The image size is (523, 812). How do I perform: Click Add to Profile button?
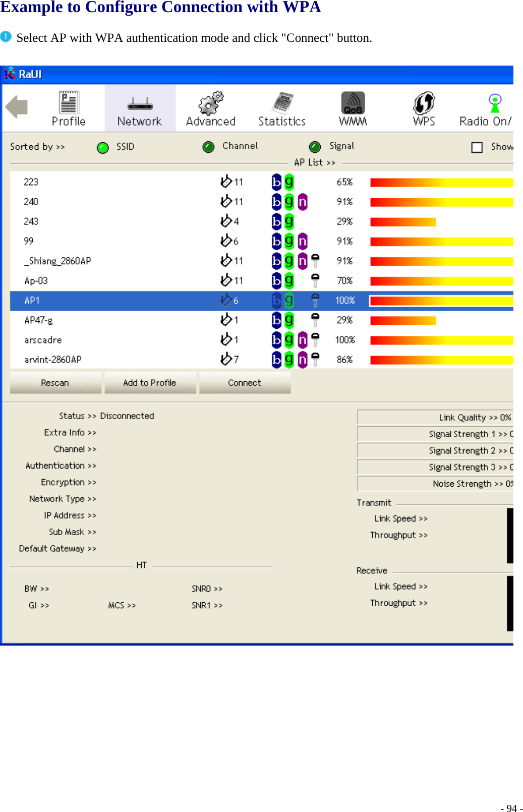tap(150, 383)
